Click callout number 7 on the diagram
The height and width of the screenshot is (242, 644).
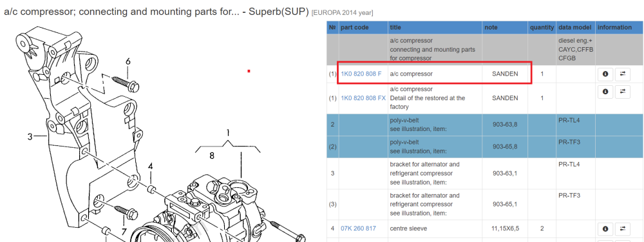click(x=124, y=232)
